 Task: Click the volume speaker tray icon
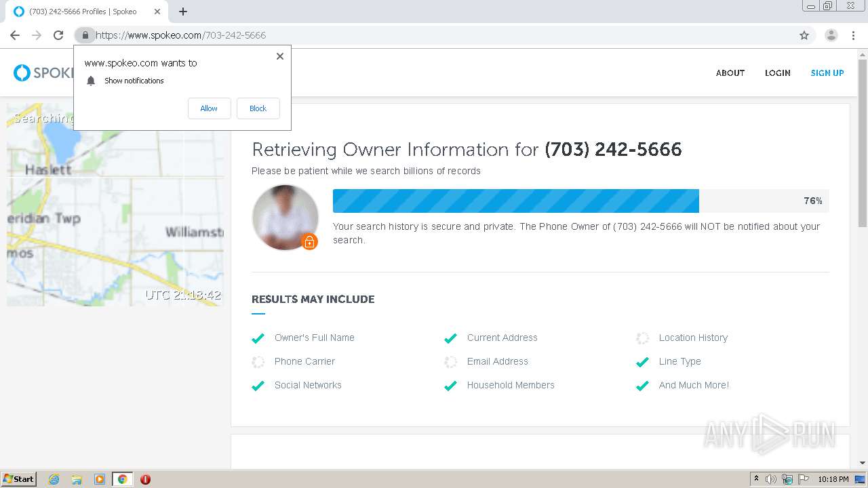[771, 479]
